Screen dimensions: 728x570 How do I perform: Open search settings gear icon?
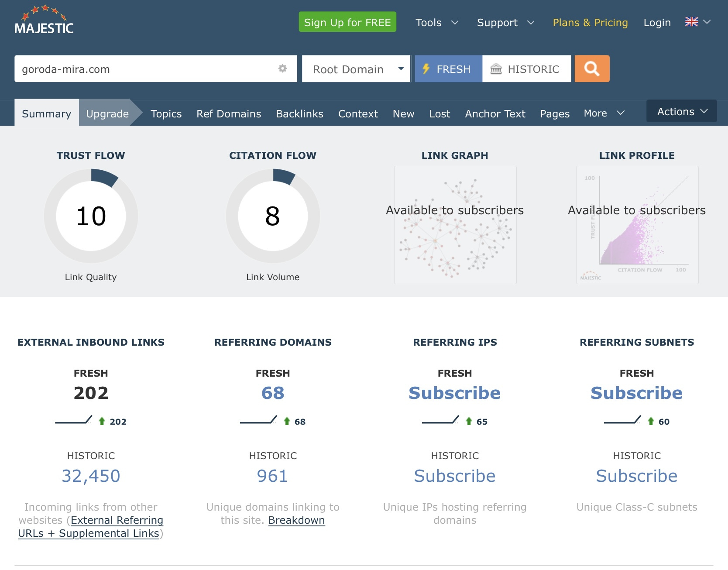(x=282, y=69)
